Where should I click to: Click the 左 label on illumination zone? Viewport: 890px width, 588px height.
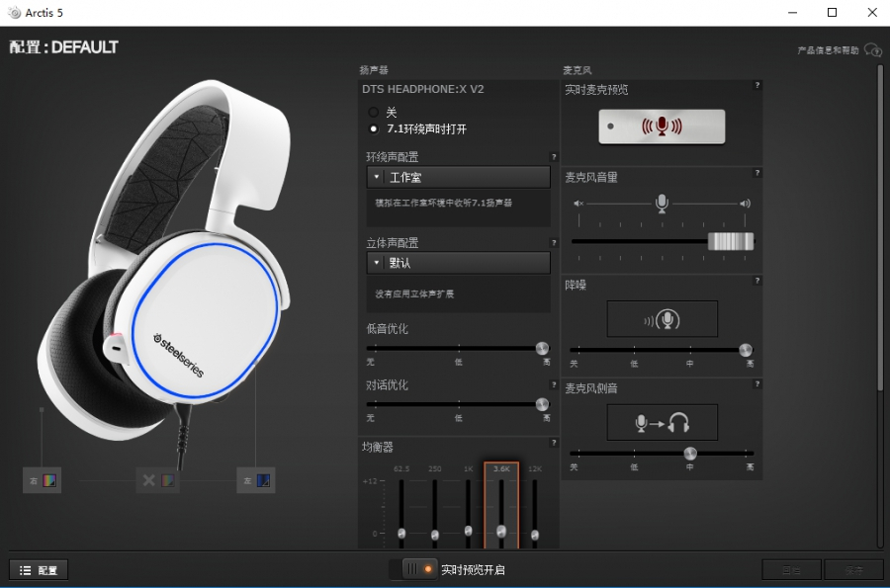coord(247,481)
